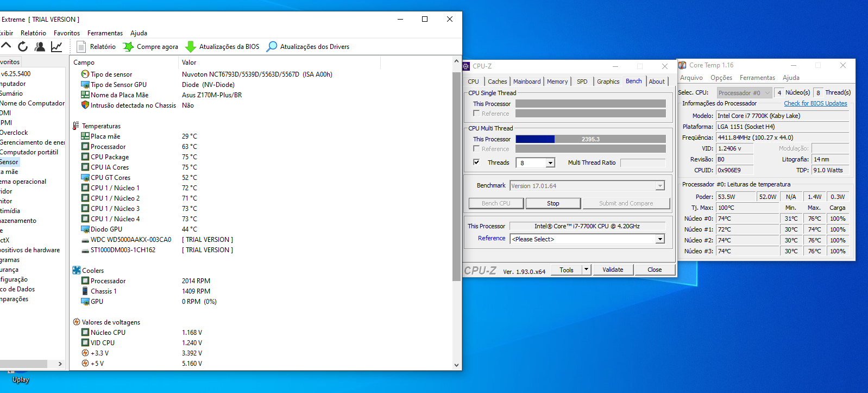This screenshot has width=868, height=393.
Task: Click the Coolers fan section icon
Action: click(x=77, y=271)
